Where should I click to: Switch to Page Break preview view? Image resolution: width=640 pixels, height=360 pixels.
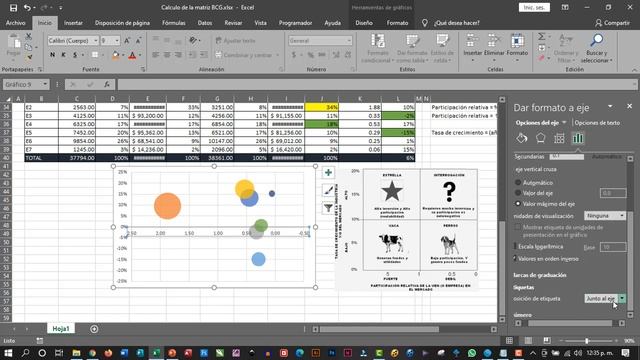(547, 340)
